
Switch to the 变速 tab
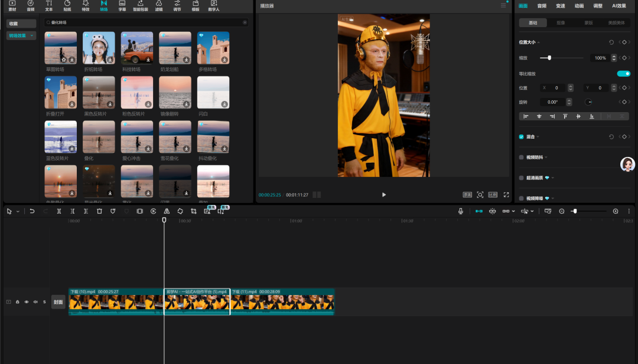[x=561, y=6]
